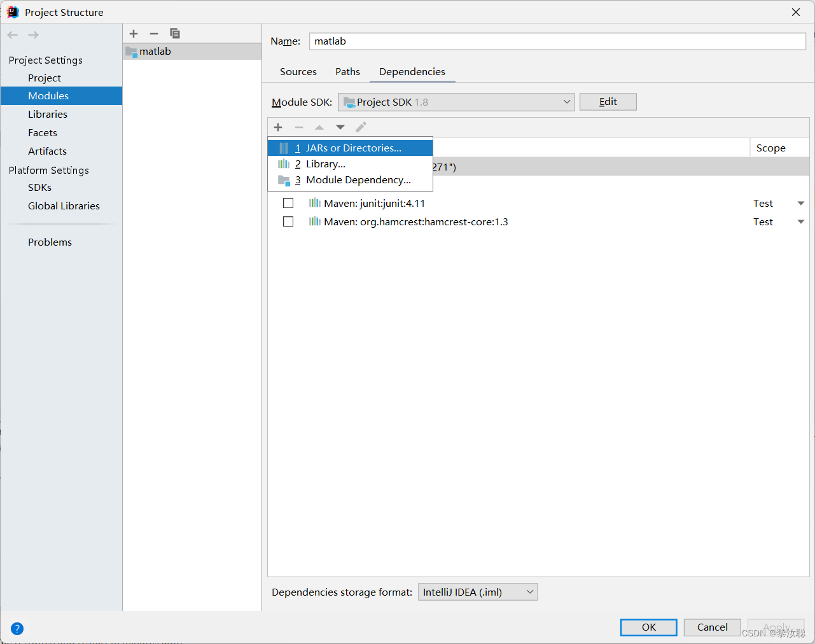Switch to the Dependencies tab
The height and width of the screenshot is (644, 815).
412,71
